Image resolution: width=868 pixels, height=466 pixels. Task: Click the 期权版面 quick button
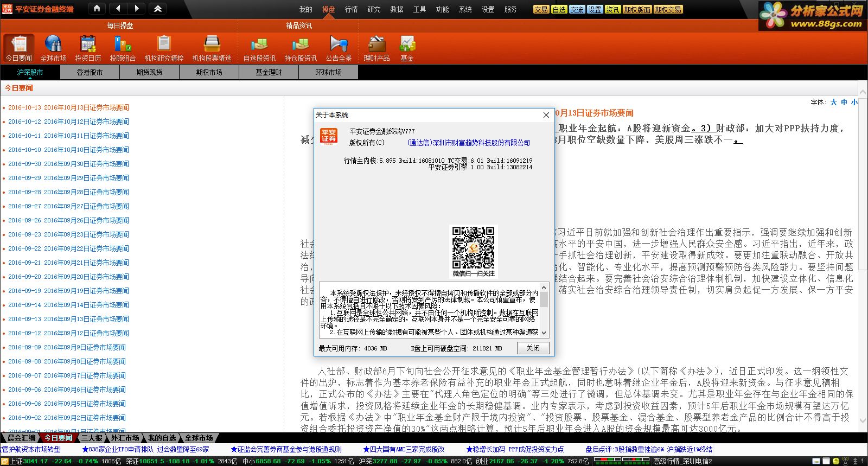[x=637, y=10]
